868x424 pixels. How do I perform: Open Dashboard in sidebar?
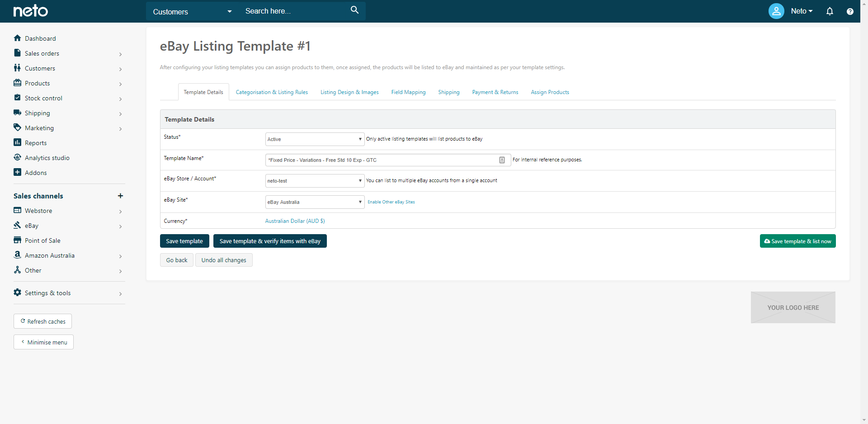40,38
